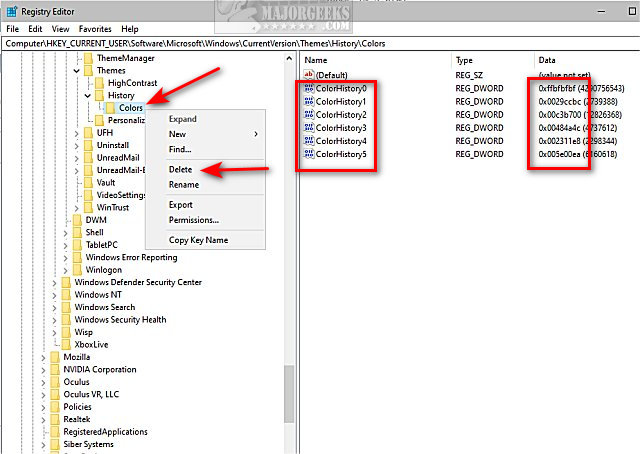This screenshot has height=454, width=640.
Task: Click the Shell folder icon
Action: pyautogui.click(x=77, y=232)
